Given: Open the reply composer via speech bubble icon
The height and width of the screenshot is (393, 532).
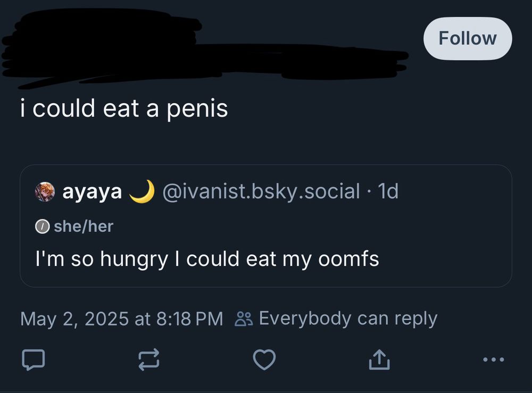Looking at the screenshot, I should point(32,360).
